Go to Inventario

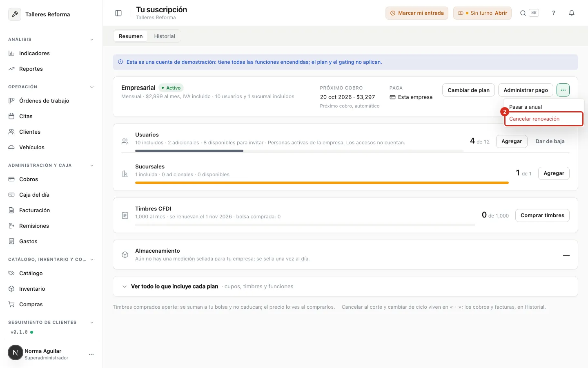point(51,289)
